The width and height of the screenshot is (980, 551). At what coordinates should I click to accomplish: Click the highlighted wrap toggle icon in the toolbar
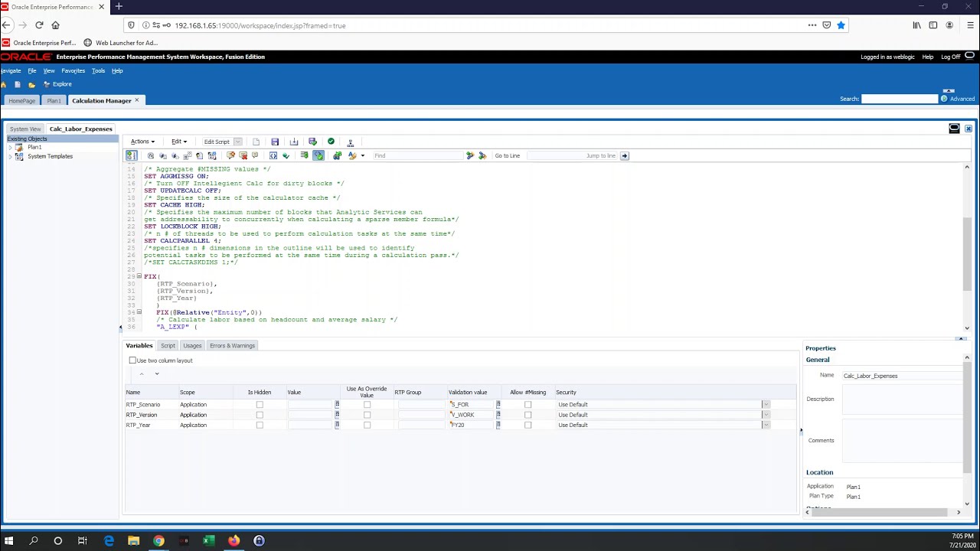(318, 155)
